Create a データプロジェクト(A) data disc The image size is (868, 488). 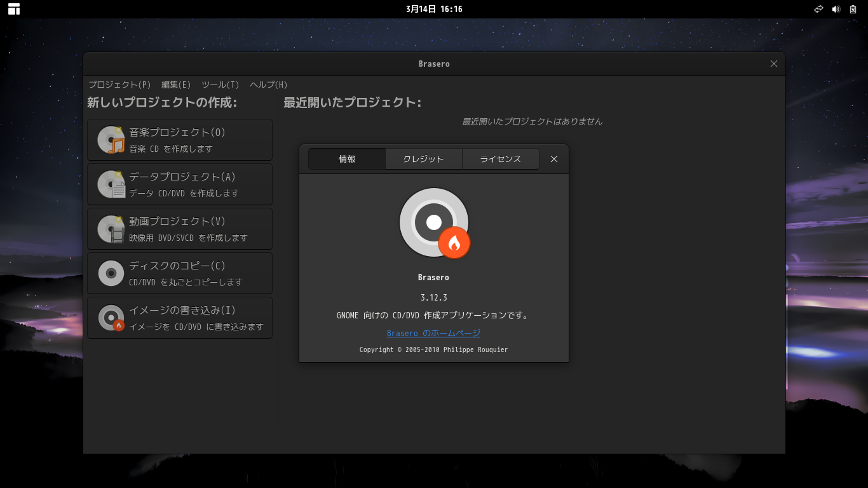pyautogui.click(x=180, y=184)
